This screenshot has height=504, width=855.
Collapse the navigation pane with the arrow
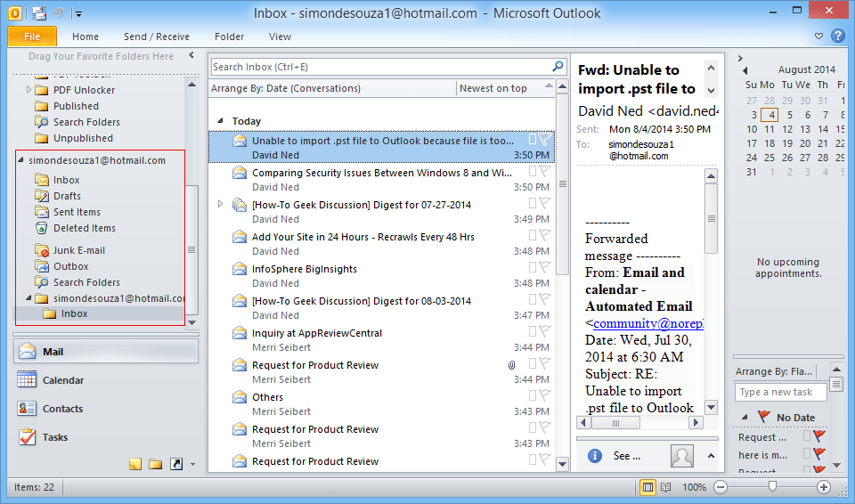191,55
